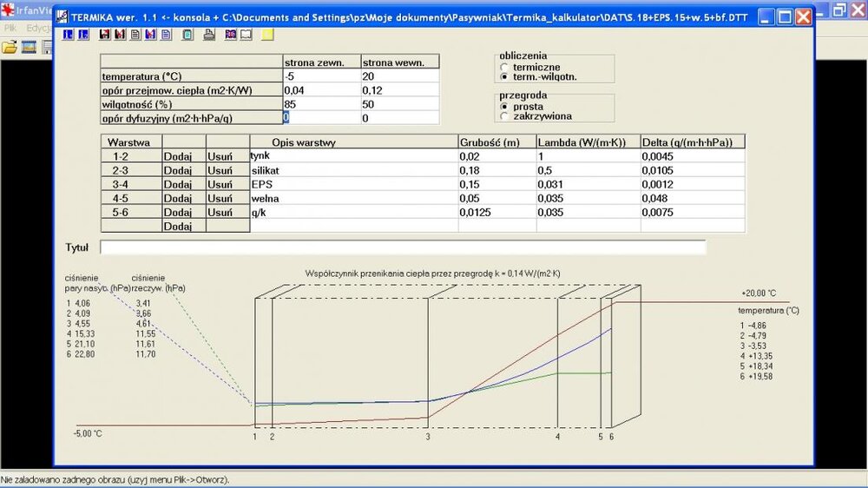
Task: Click the open book help icon
Action: click(246, 35)
